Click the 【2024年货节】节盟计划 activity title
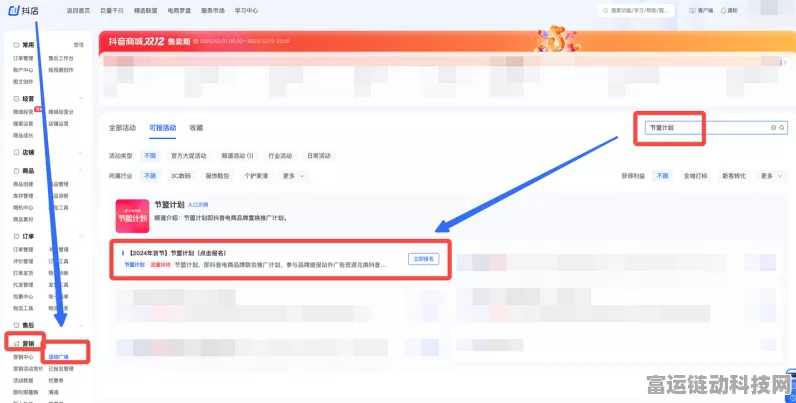 177,253
